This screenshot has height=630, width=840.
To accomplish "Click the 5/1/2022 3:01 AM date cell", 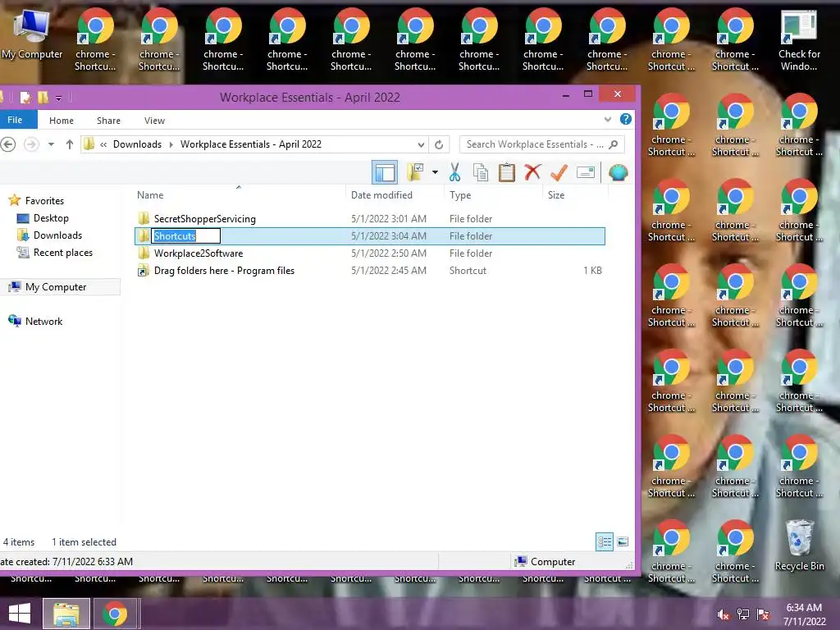I will 388,218.
